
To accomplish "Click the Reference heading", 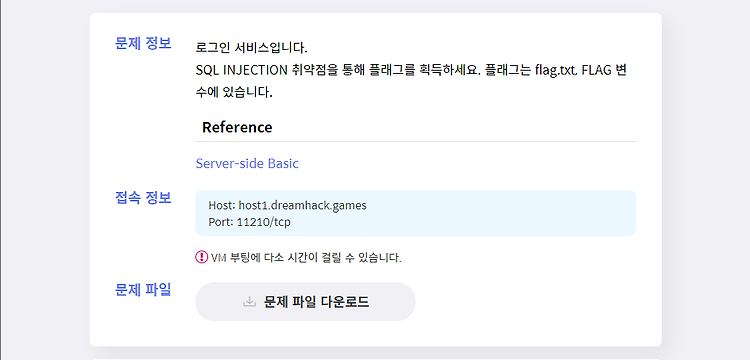I will pos(237,127).
